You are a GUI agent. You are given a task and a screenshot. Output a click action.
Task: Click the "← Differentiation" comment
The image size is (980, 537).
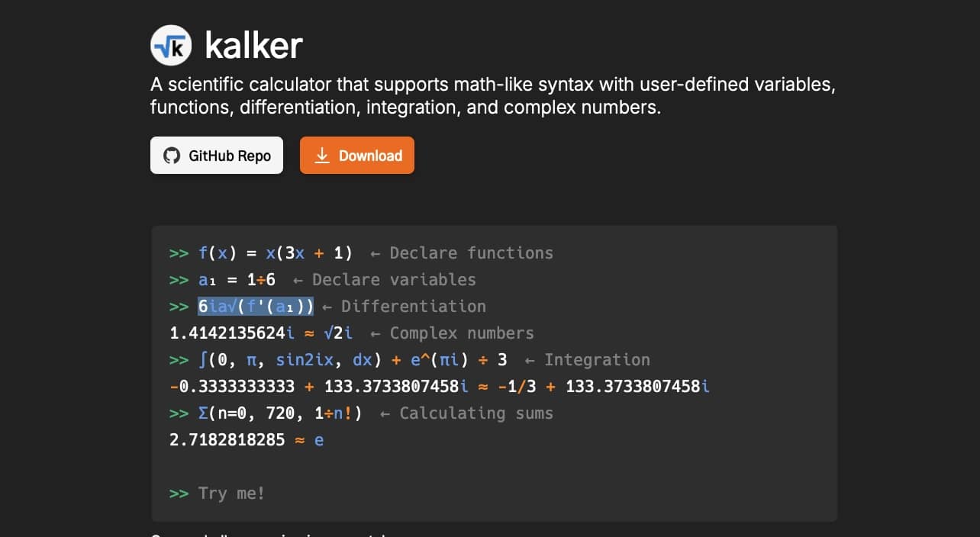coord(404,307)
